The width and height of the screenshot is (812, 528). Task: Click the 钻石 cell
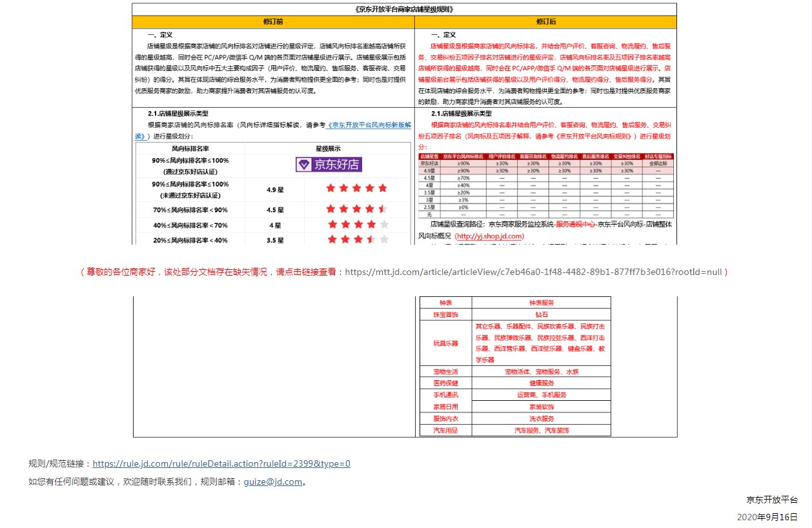point(542,314)
